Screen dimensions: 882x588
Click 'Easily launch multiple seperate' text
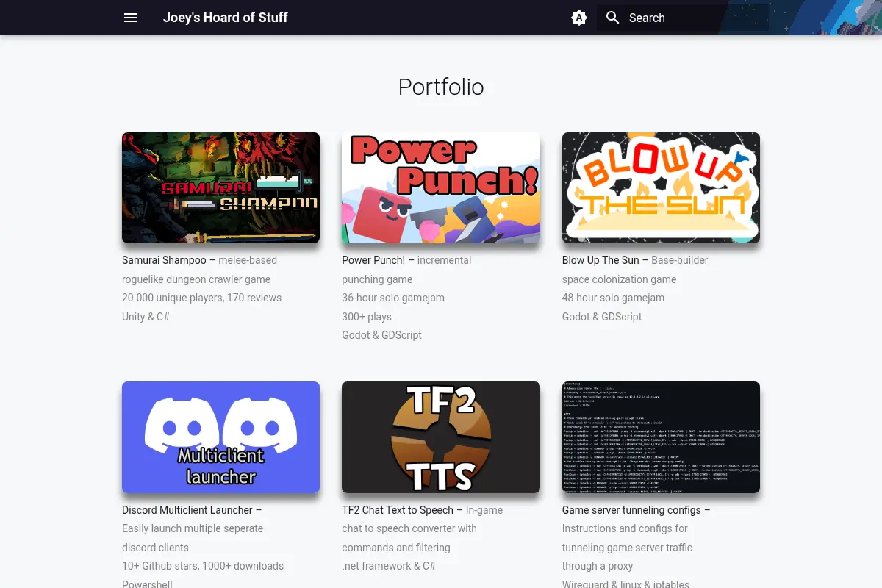(193, 528)
